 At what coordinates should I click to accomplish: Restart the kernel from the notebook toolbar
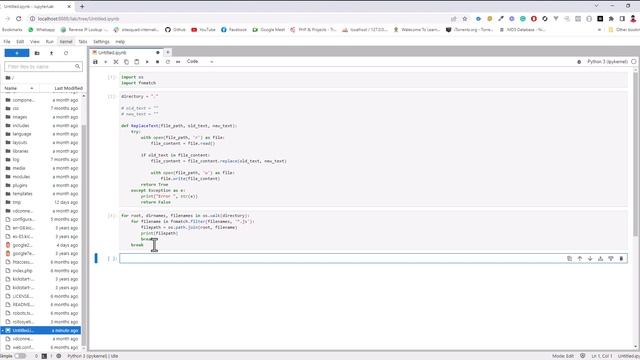point(168,62)
